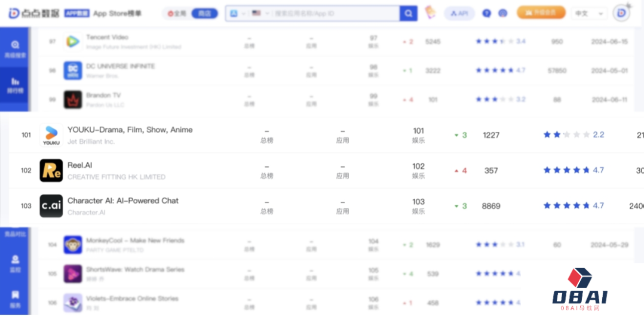Open the question-mark help icon
The image size is (644, 317).
[487, 14]
